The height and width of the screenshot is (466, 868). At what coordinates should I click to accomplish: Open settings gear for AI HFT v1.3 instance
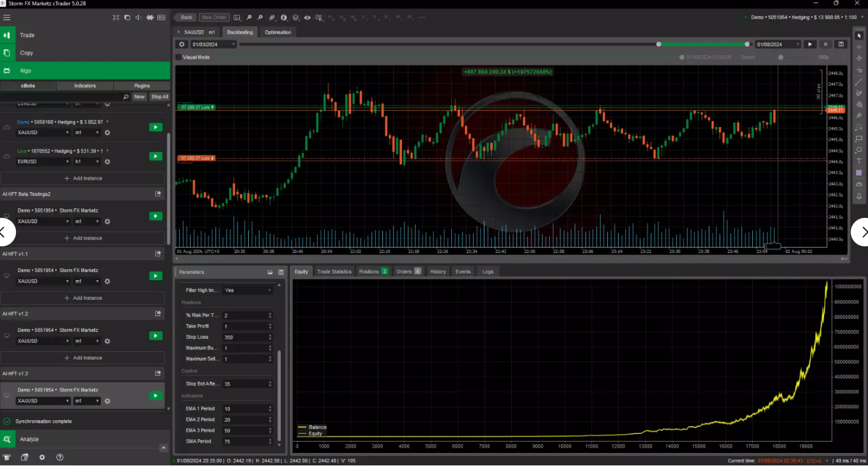tap(107, 401)
